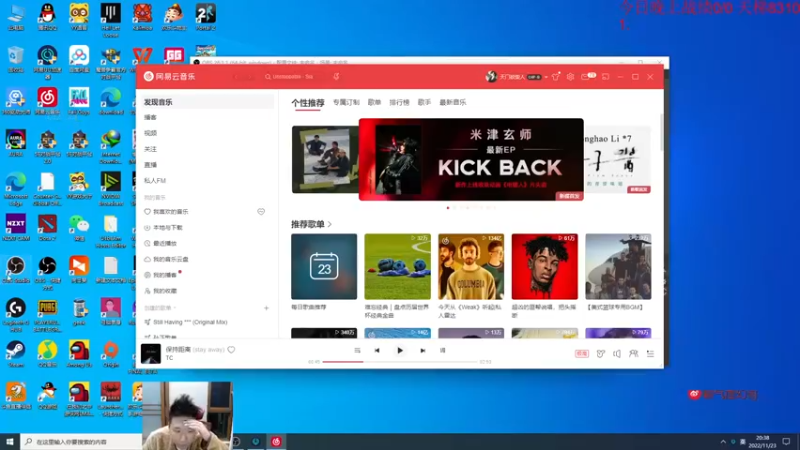
Task: Open 我喜欢的音乐 playlist
Action: click(170, 212)
